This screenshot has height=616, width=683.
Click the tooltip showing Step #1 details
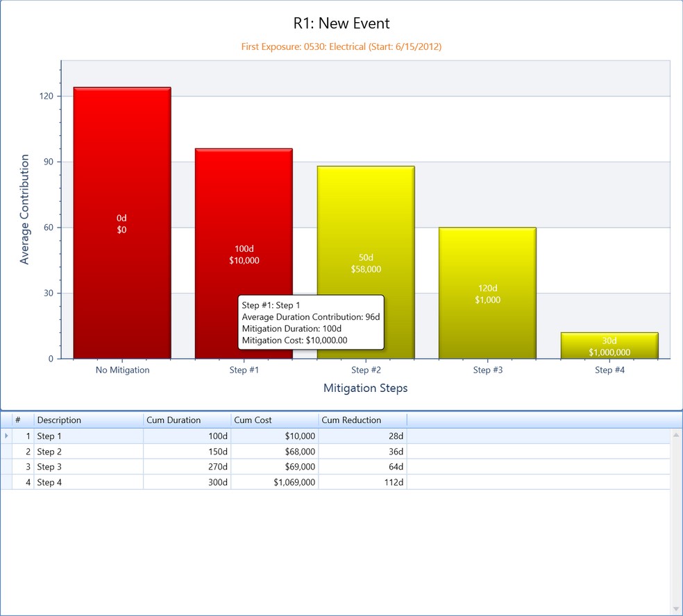pyautogui.click(x=311, y=322)
